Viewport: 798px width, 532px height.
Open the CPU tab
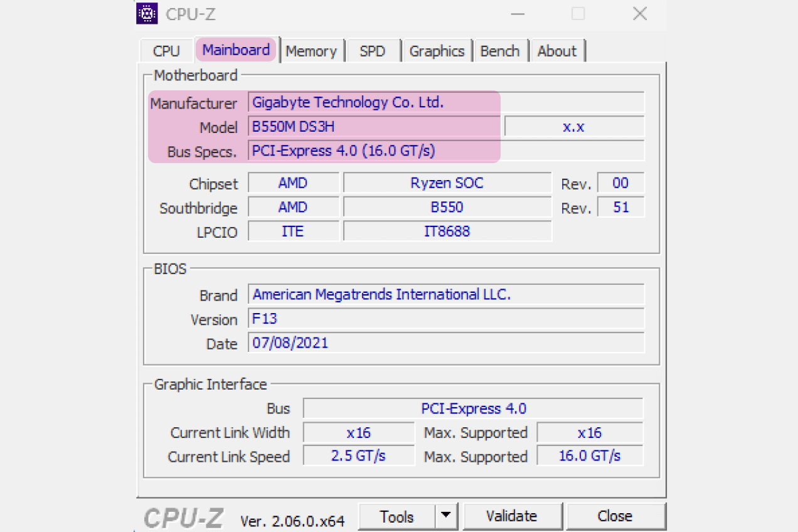coord(166,51)
